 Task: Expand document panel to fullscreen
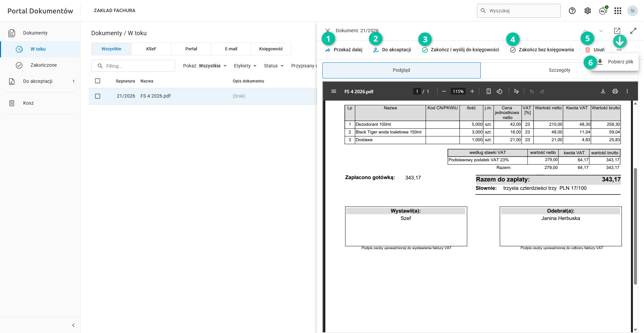pos(633,31)
